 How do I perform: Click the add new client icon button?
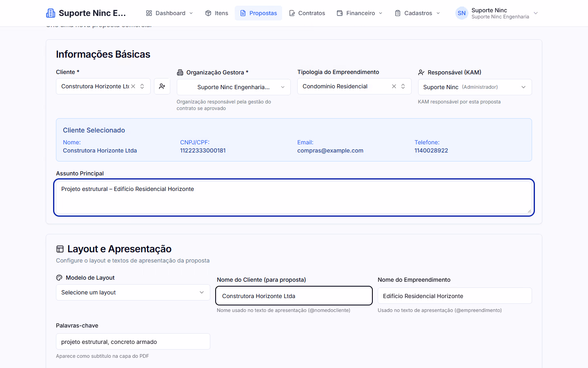(162, 86)
